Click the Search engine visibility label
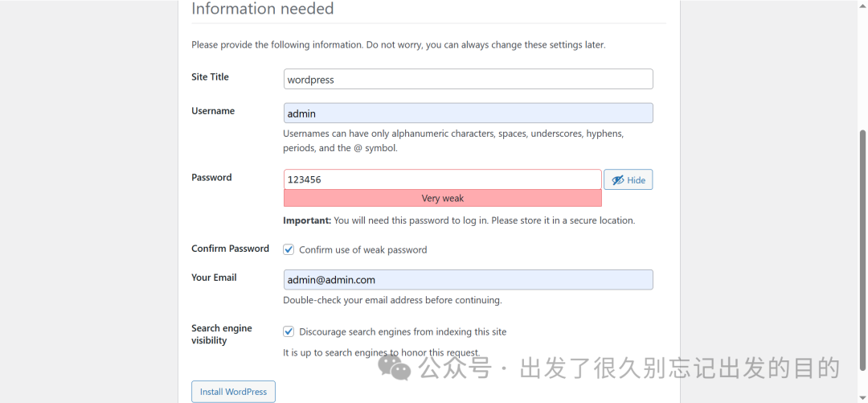Screen dimensions: 868x403 tap(221, 334)
